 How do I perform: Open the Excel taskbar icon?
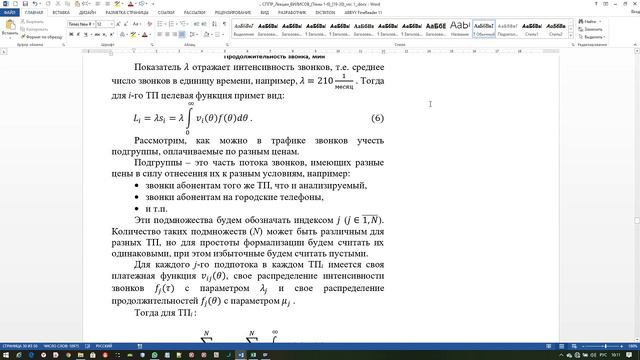click(x=253, y=355)
